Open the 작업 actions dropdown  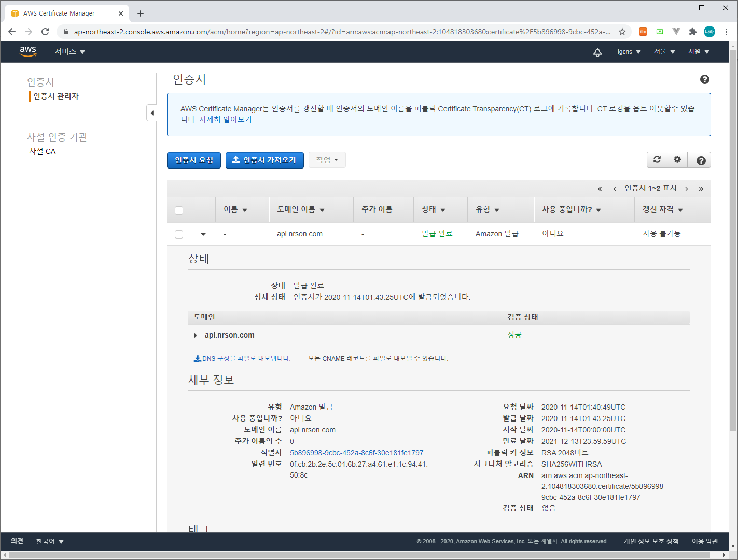[327, 160]
